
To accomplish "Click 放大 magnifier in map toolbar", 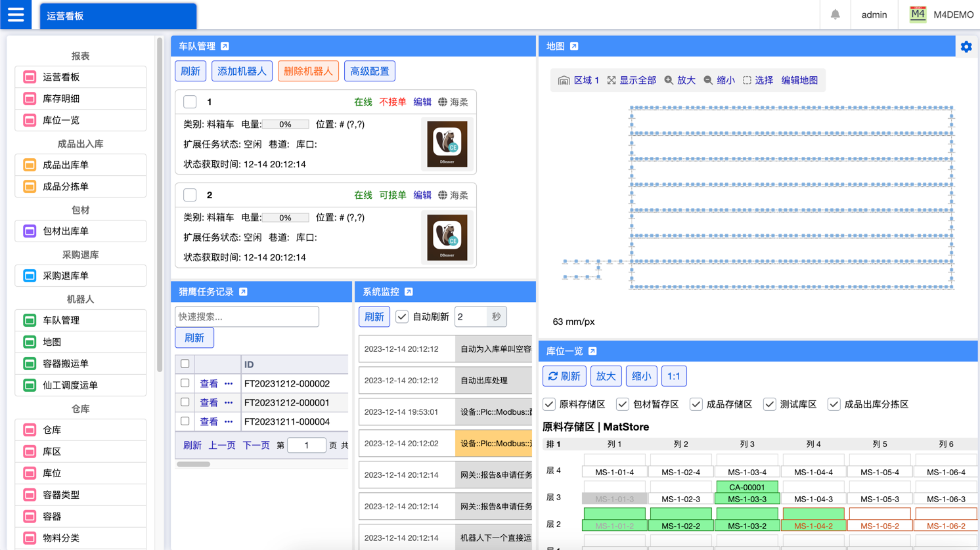I will pyautogui.click(x=679, y=80).
